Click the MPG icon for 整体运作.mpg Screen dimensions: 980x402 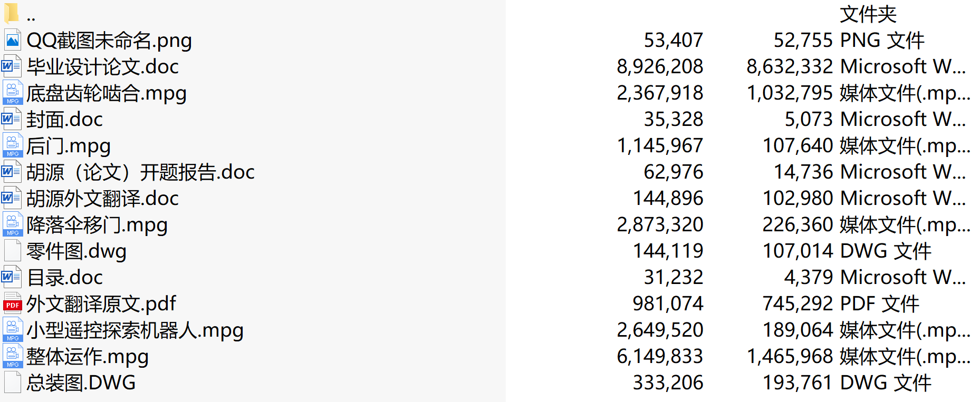pos(13,356)
